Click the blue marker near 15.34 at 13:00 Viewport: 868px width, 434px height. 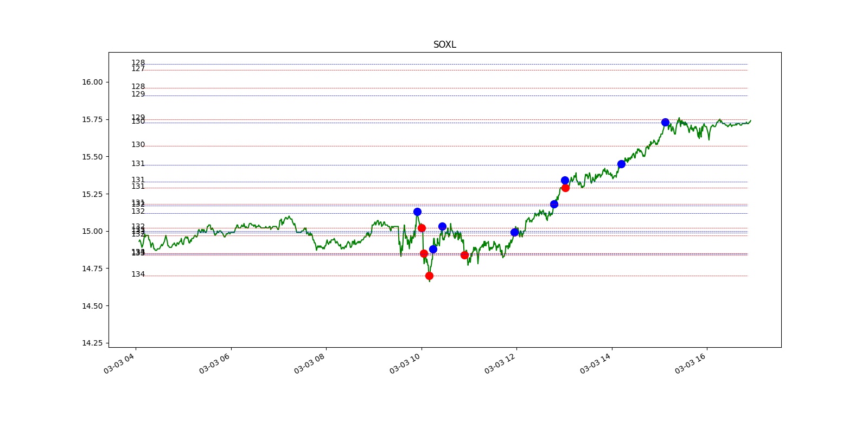565,180
